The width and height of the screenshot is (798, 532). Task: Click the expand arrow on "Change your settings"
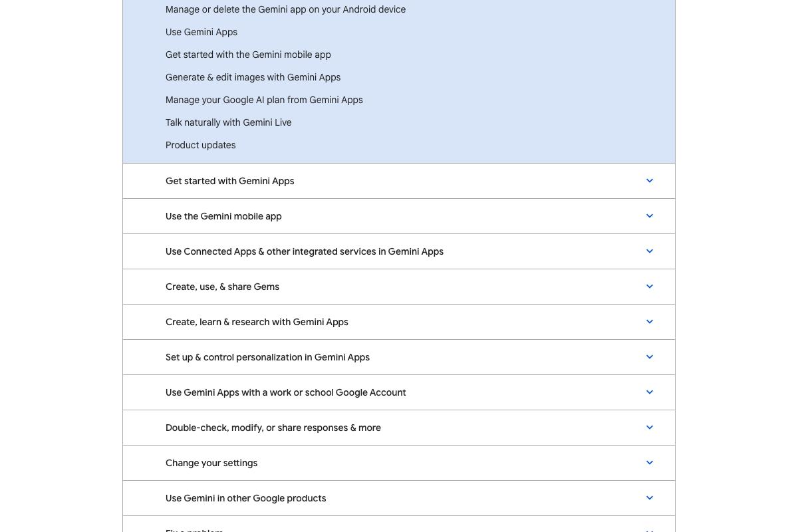tap(650, 463)
